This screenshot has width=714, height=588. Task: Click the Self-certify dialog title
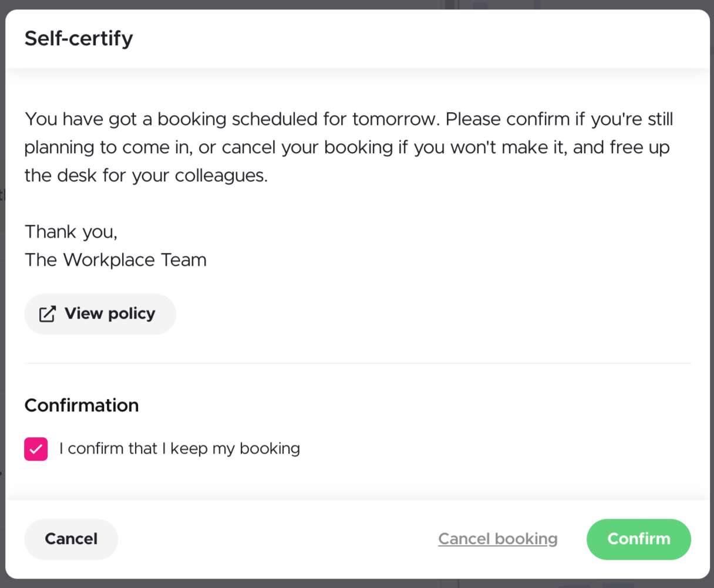click(x=79, y=39)
